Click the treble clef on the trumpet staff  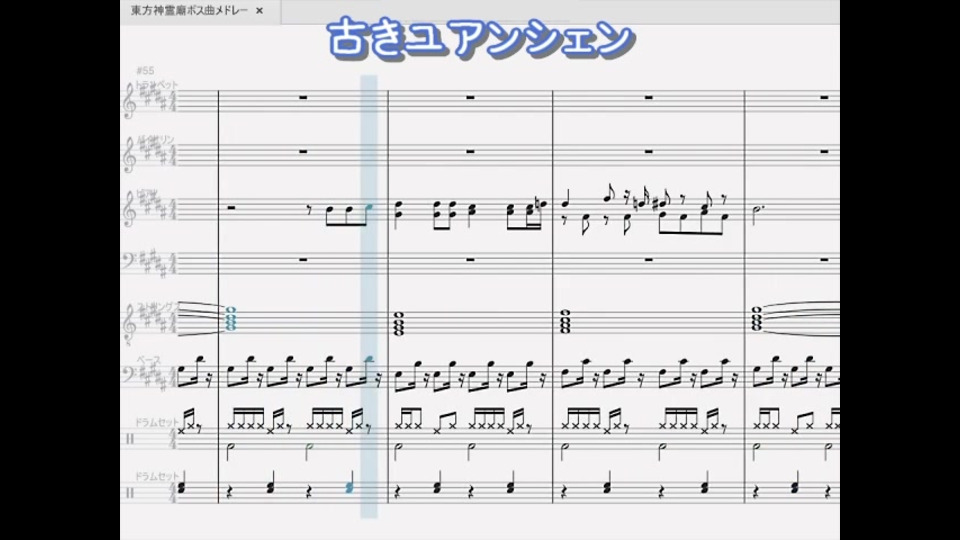(x=129, y=101)
